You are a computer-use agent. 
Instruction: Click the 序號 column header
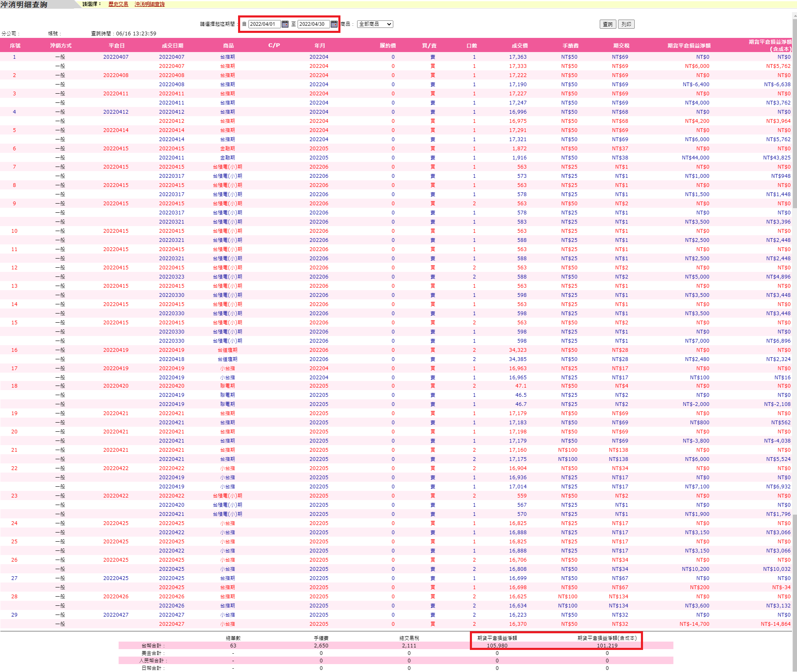coord(15,46)
